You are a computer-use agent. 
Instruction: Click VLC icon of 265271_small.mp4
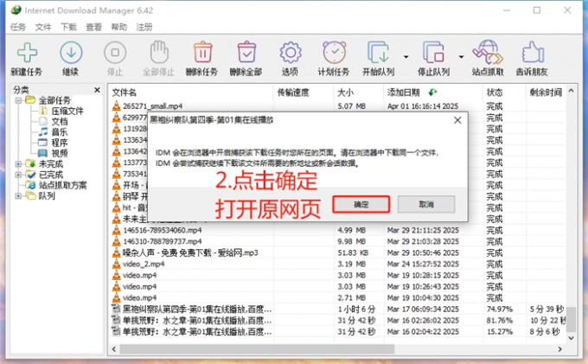117,105
